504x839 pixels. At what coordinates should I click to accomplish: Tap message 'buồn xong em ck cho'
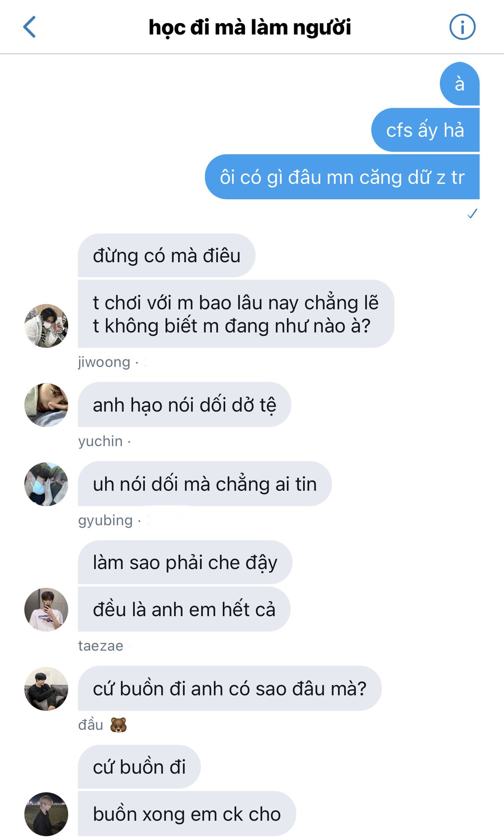[x=187, y=814]
